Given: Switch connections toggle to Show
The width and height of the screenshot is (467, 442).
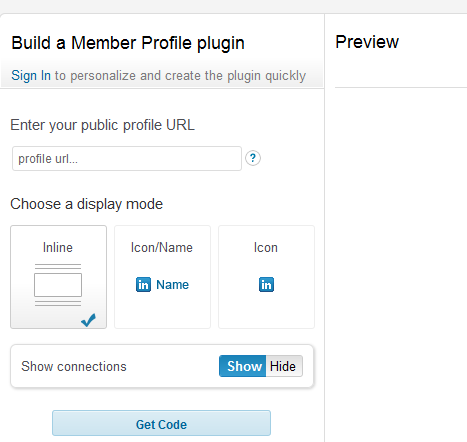Looking at the screenshot, I should (x=243, y=366).
